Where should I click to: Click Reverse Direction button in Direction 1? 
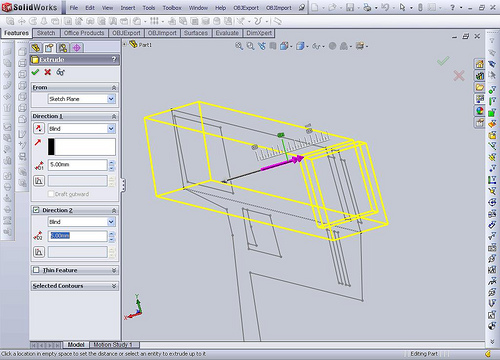39,128
